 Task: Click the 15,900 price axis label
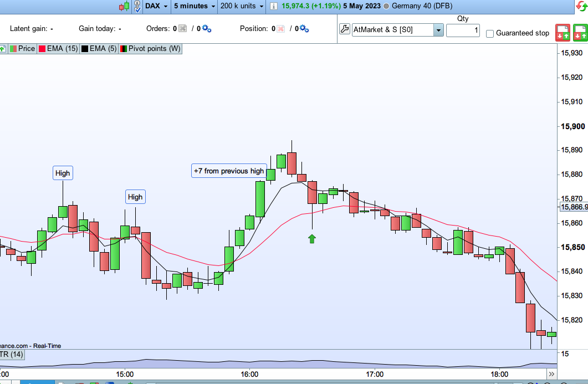click(572, 126)
